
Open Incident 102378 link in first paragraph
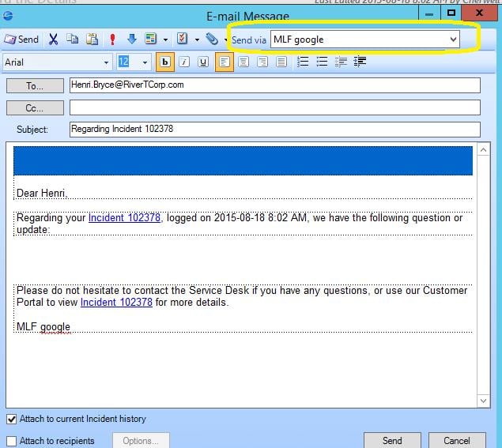coord(124,218)
